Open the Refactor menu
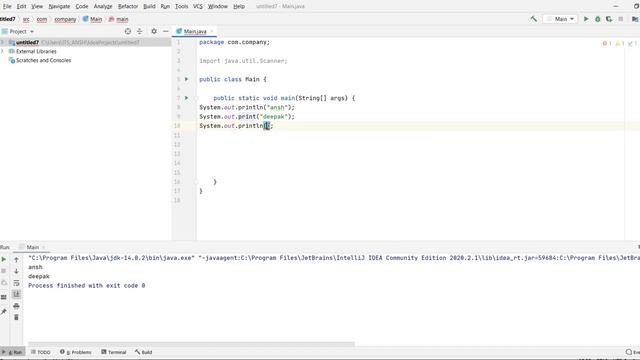The image size is (640, 360). 128,6
